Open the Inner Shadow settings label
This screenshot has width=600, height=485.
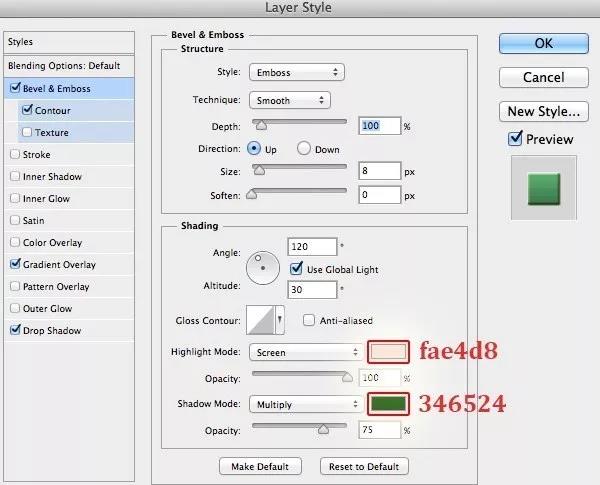(52, 176)
